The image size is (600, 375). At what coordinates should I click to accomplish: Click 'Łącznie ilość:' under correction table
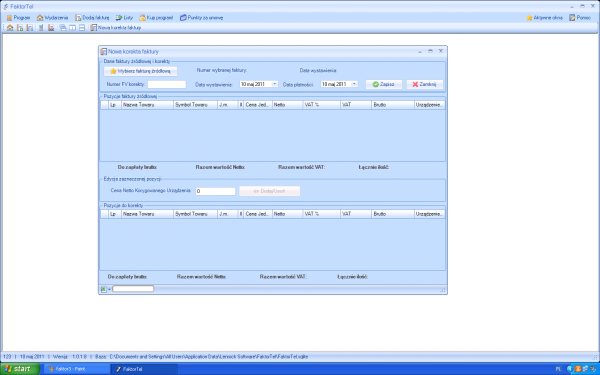pyautogui.click(x=352, y=277)
